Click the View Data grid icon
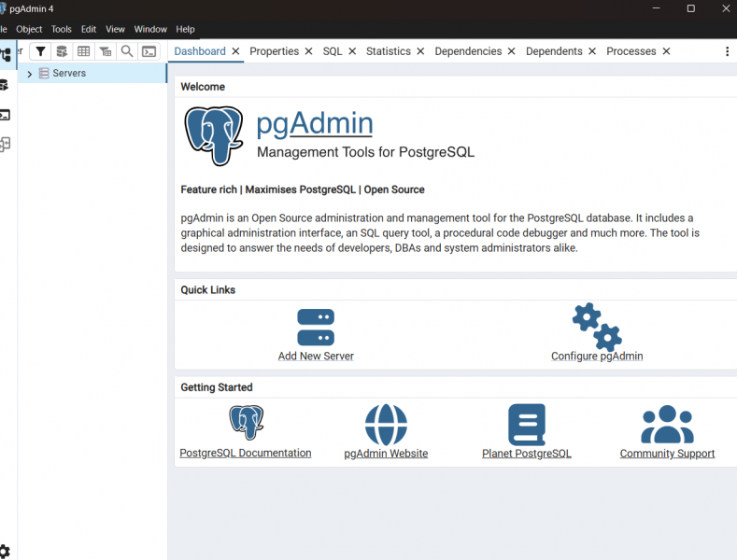The width and height of the screenshot is (737, 560). point(84,51)
